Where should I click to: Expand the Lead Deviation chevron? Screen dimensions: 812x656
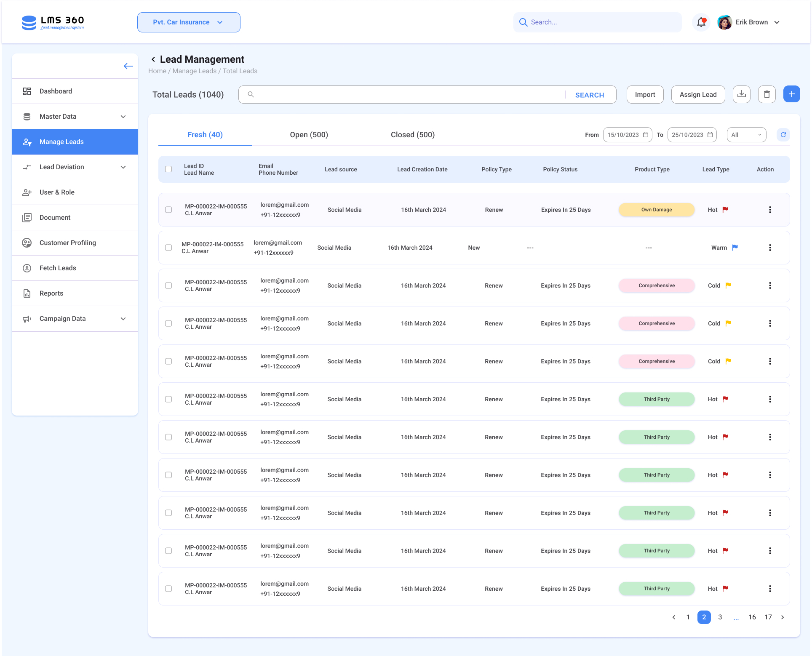(123, 167)
